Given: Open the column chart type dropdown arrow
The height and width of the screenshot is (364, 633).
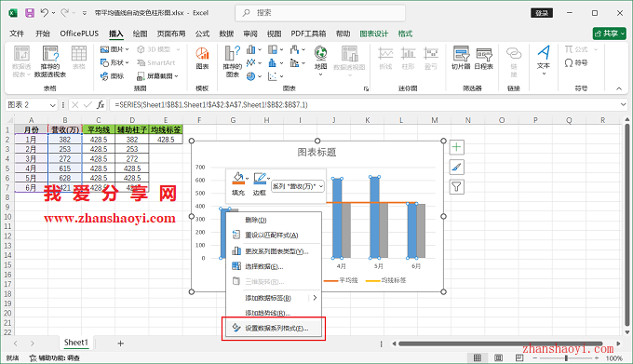Looking at the screenshot, I should coord(260,49).
